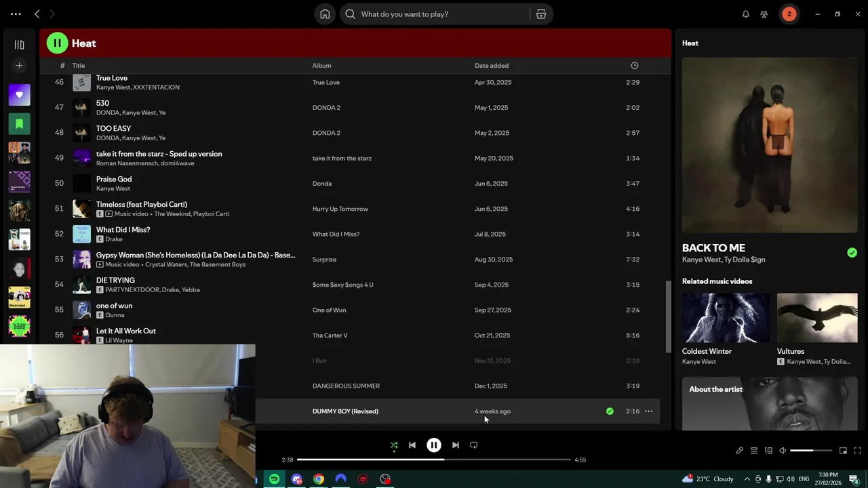Open the weather widget 23°C Cloudy

pos(708,479)
